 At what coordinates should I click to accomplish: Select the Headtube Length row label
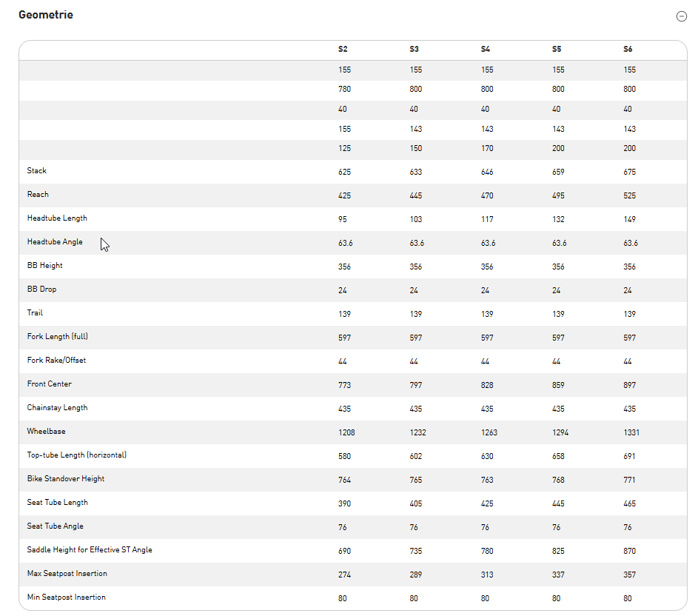coord(57,218)
